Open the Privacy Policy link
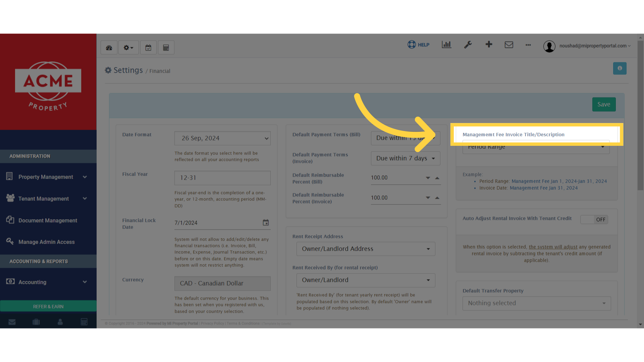Image resolution: width=644 pixels, height=362 pixels. pyautogui.click(x=212, y=323)
